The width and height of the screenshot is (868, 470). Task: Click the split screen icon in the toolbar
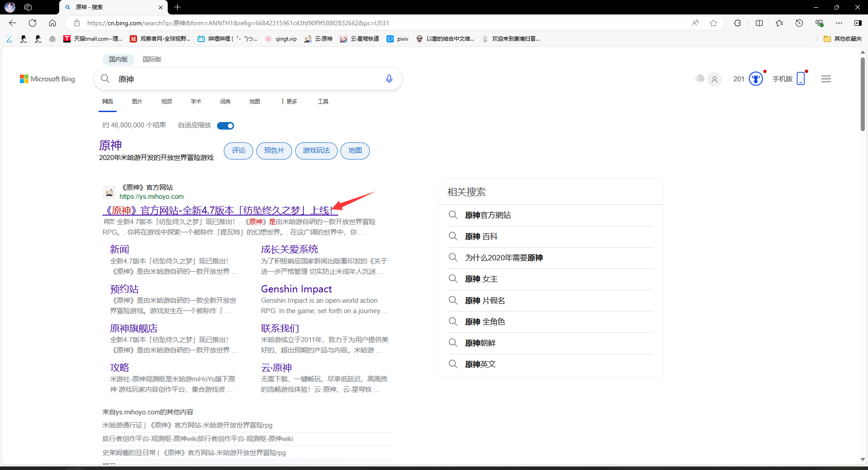(x=760, y=23)
